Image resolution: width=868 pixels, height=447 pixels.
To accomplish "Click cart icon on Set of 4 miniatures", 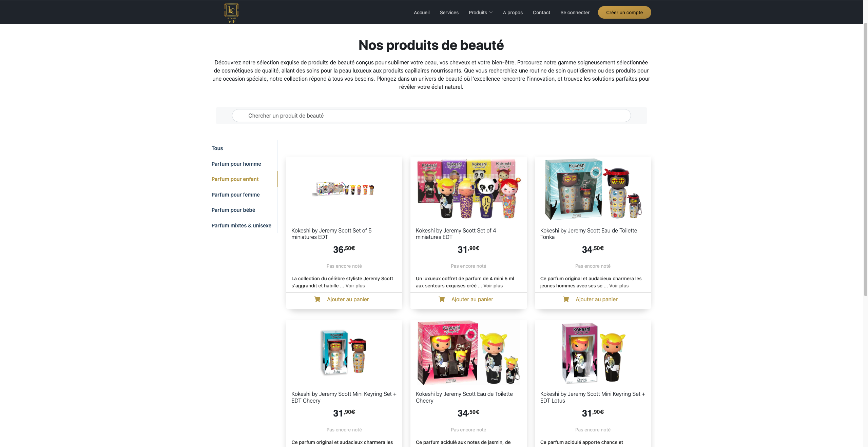I will click(442, 299).
